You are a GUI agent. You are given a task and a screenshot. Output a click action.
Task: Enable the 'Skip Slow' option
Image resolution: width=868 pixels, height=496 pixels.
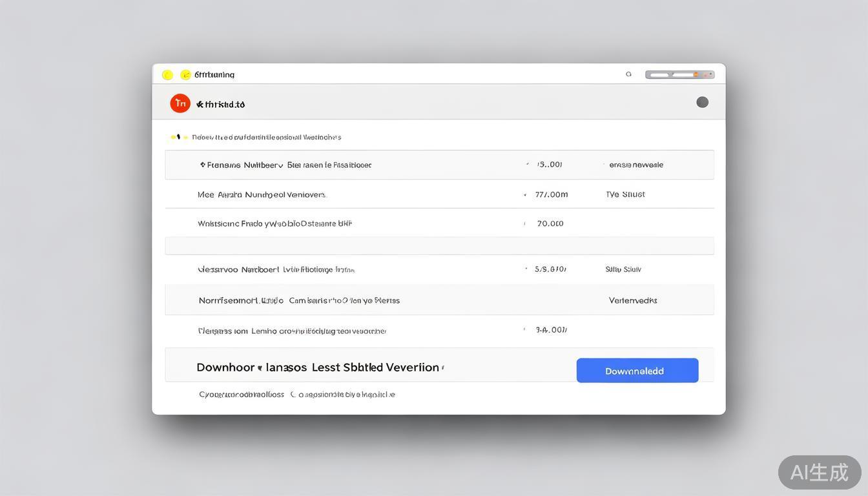point(623,269)
